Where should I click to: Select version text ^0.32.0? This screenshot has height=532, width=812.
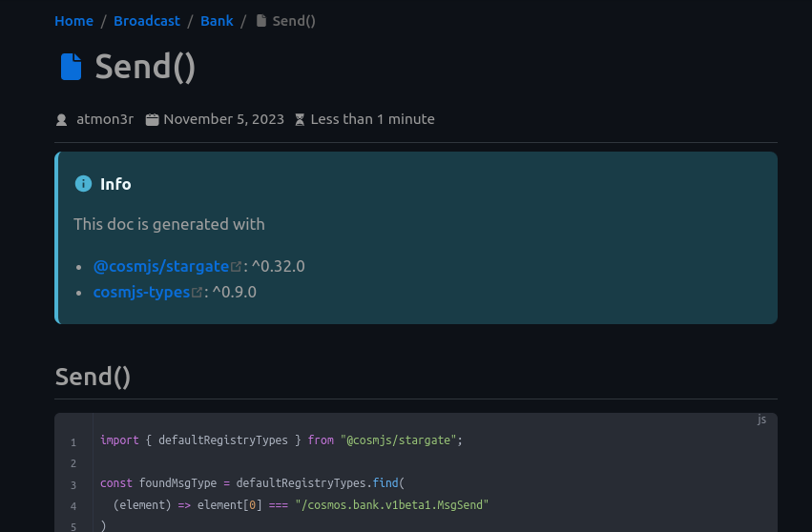[278, 267]
